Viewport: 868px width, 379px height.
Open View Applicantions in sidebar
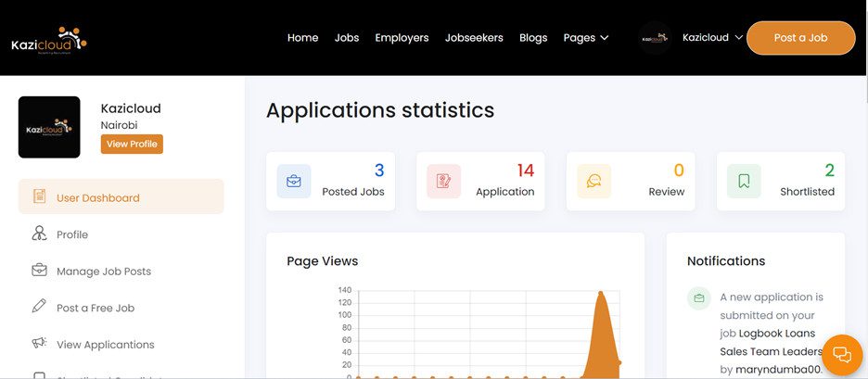105,344
